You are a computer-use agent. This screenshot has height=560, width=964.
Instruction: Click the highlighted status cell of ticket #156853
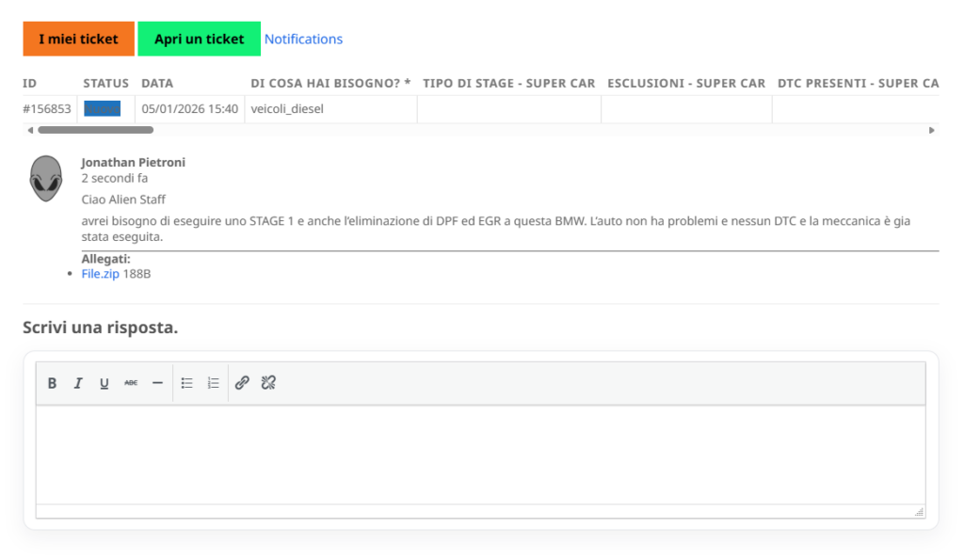tap(102, 108)
